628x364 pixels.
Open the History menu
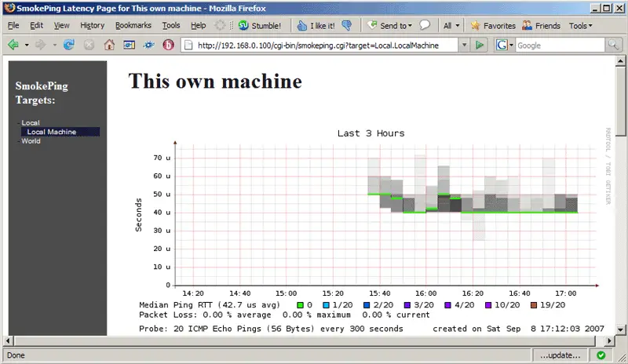92,25
